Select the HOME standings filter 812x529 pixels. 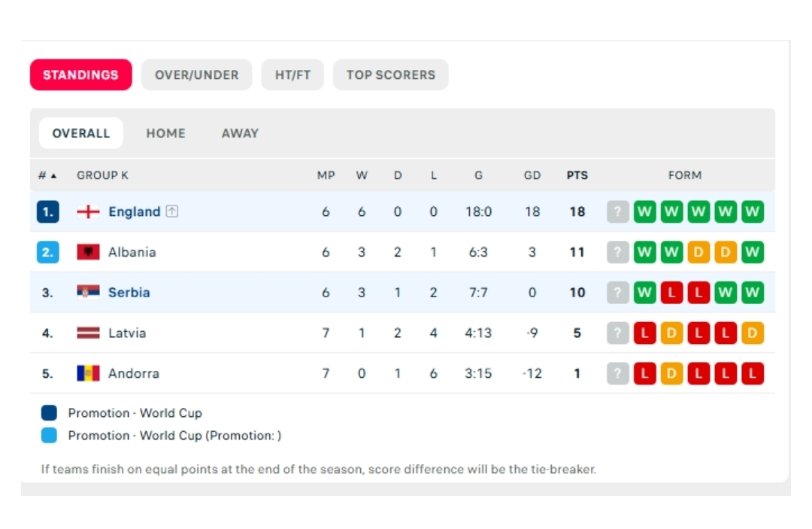pos(165,133)
